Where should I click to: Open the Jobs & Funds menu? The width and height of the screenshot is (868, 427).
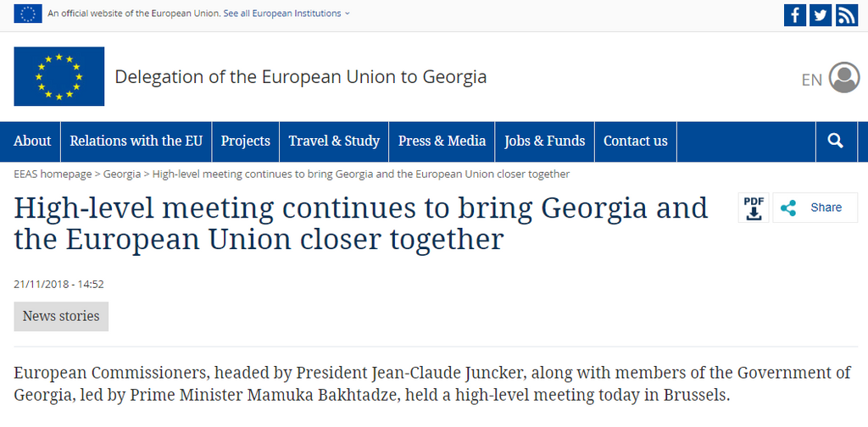coord(544,141)
